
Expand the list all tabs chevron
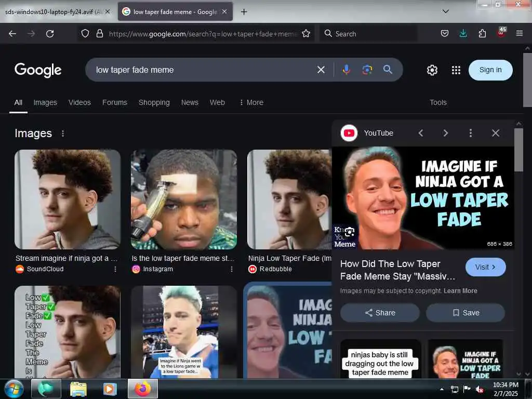point(446,11)
